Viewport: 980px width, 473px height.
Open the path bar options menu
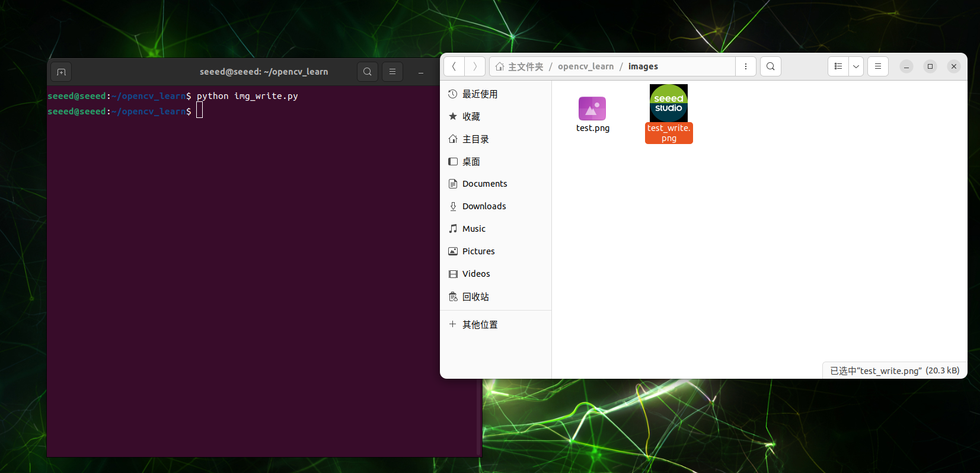pos(746,66)
